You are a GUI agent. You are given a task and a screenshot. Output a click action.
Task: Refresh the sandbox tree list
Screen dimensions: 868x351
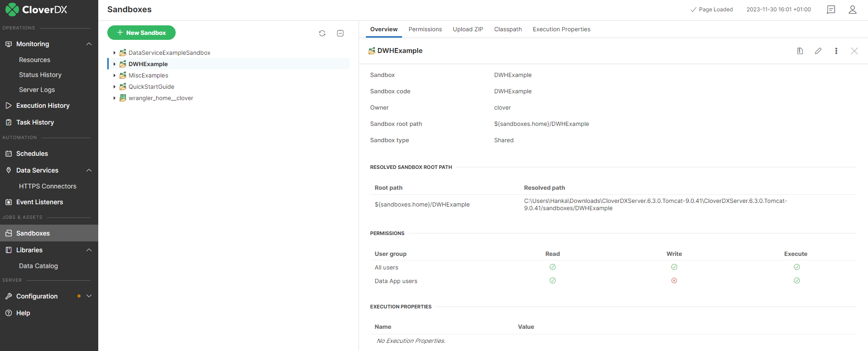[x=322, y=33]
